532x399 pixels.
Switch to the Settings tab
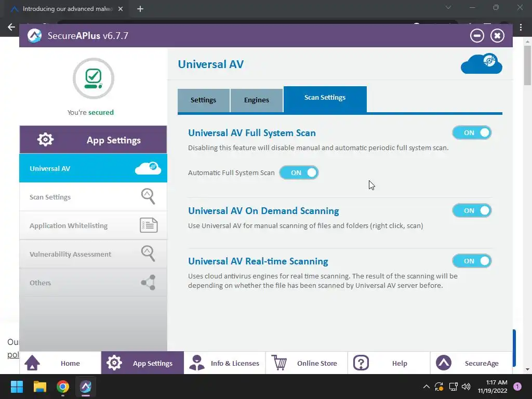coord(203,100)
